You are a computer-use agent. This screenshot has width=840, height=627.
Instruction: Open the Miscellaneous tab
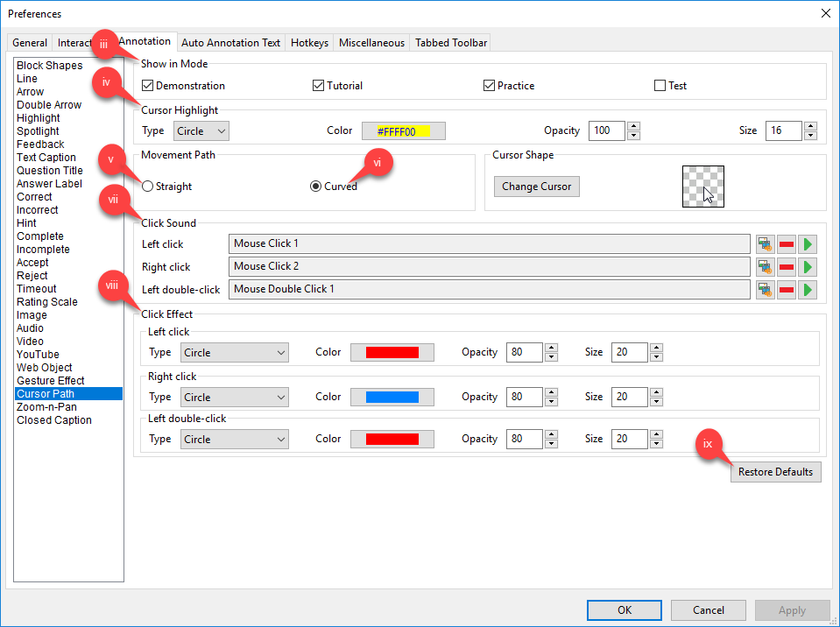click(371, 43)
